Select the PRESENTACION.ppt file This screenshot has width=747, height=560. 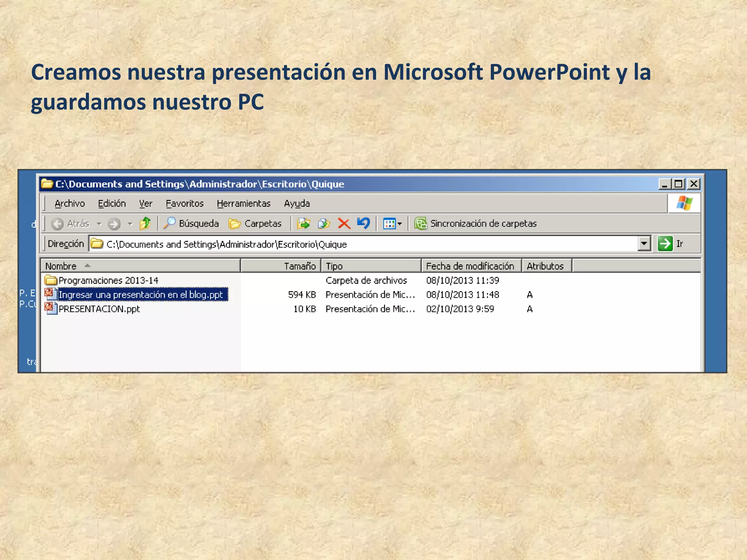click(99, 309)
